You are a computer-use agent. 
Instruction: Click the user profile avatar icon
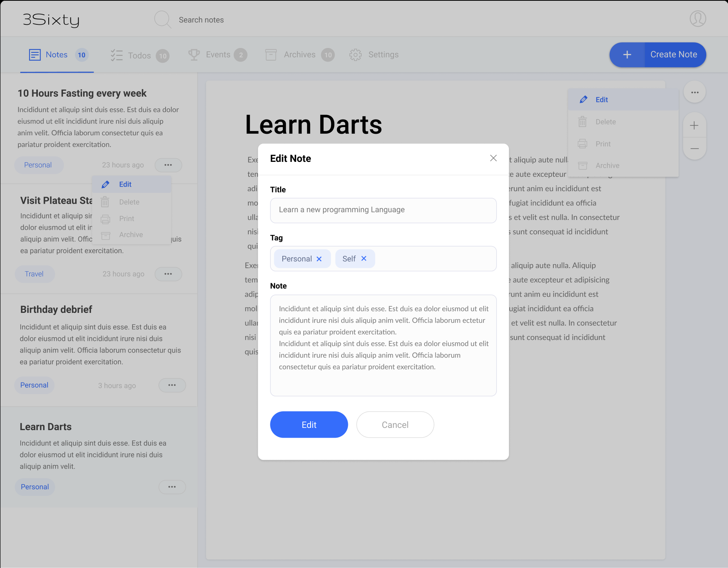pos(698,19)
